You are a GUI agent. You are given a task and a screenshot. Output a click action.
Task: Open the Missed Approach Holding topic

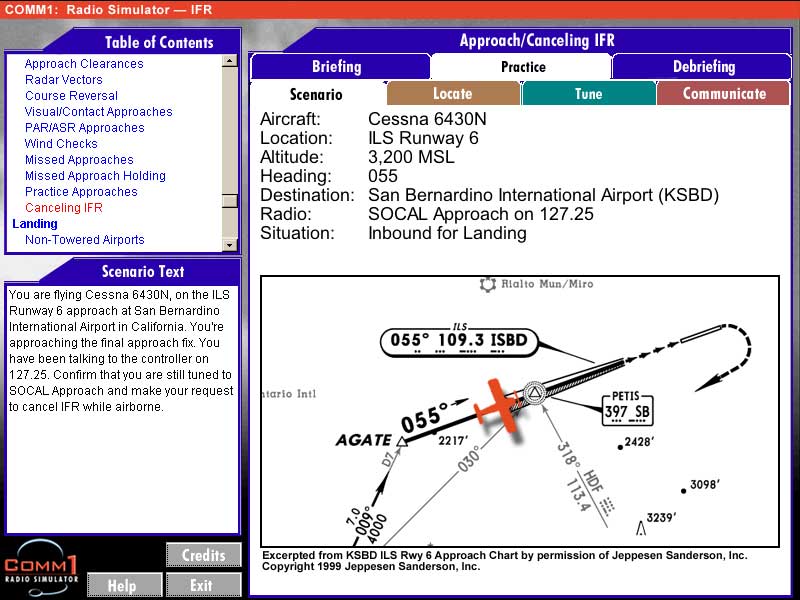tap(95, 176)
